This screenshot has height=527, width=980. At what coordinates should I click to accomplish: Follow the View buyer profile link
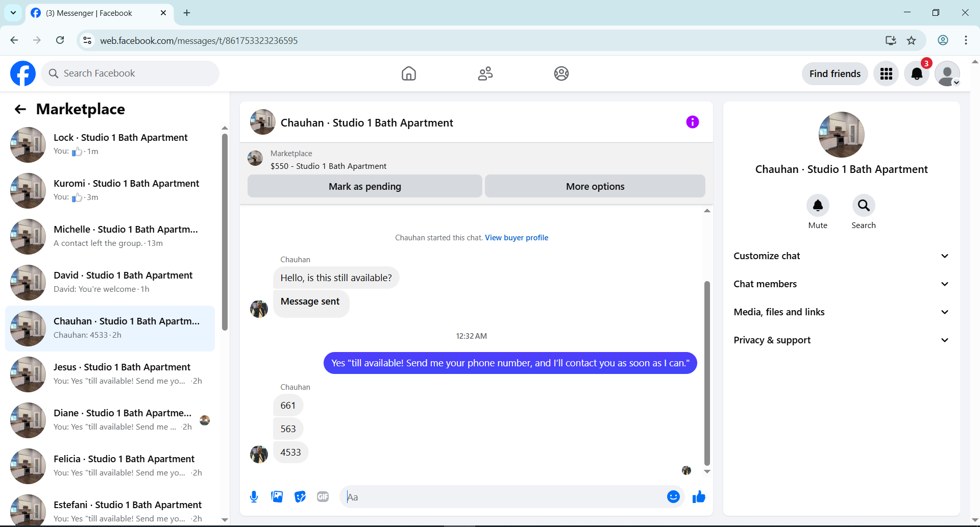517,238
